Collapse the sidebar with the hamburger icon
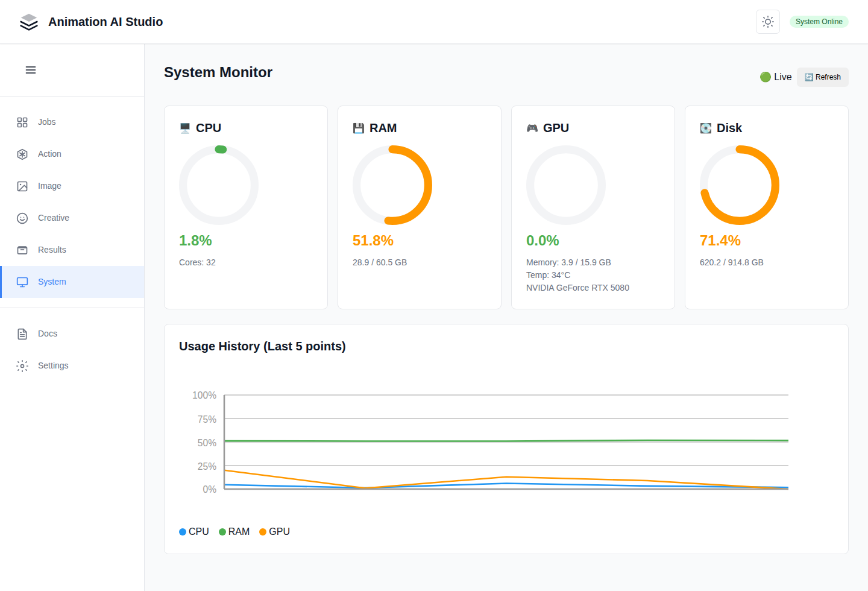 tap(31, 70)
